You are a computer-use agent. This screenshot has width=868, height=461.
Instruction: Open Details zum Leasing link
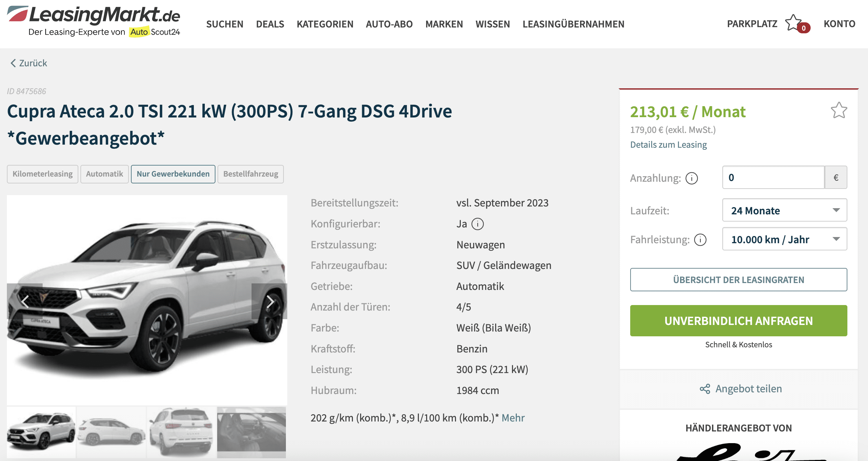(x=668, y=145)
